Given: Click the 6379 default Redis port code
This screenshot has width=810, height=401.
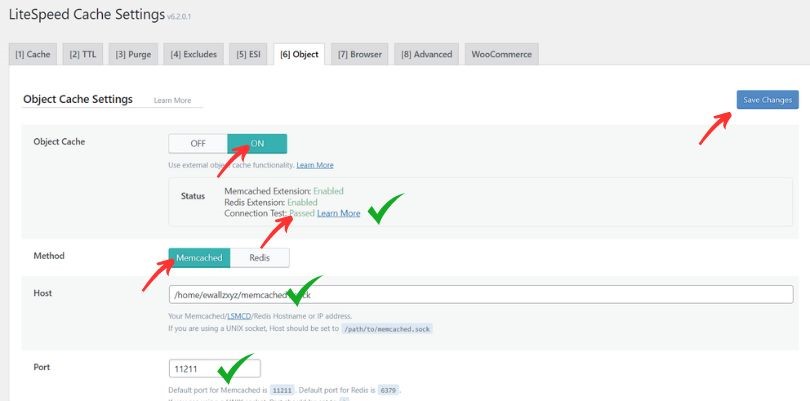Looking at the screenshot, I should pyautogui.click(x=387, y=390).
